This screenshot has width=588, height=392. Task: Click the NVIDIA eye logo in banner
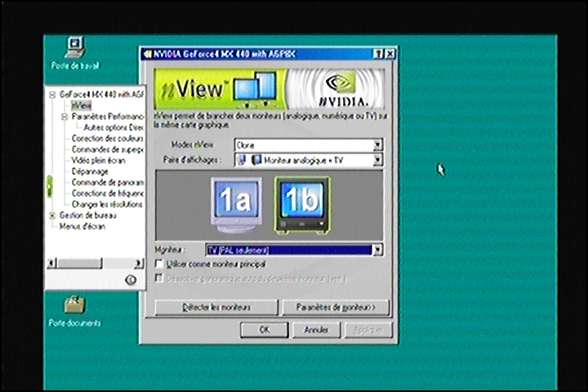(341, 82)
